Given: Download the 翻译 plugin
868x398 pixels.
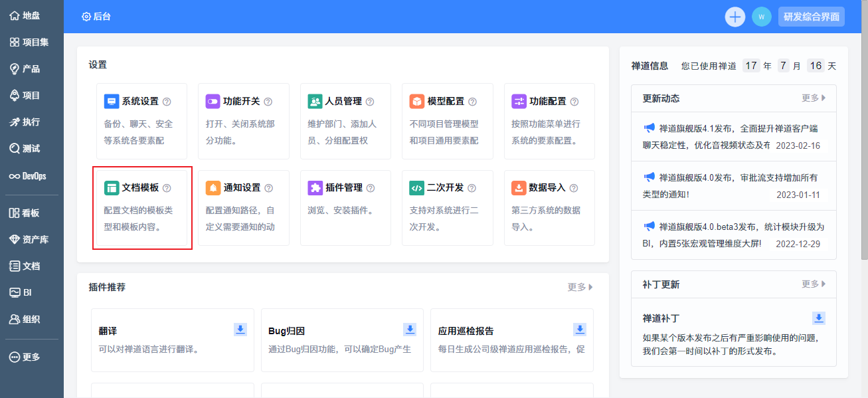Looking at the screenshot, I should [240, 330].
